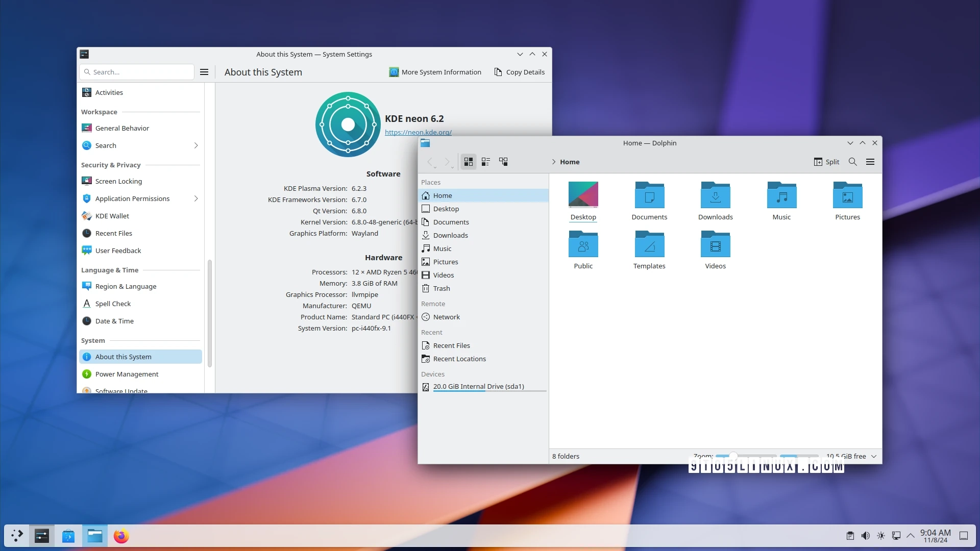Image resolution: width=980 pixels, height=551 pixels.
Task: Click Copy Details button
Action: coord(520,72)
